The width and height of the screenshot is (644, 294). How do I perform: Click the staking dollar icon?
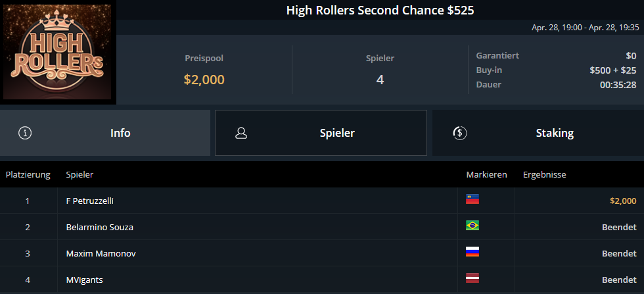(459, 133)
